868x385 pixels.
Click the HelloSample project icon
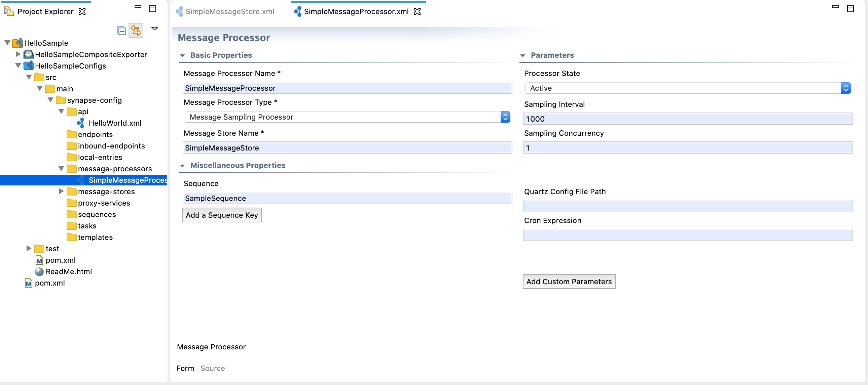(17, 43)
